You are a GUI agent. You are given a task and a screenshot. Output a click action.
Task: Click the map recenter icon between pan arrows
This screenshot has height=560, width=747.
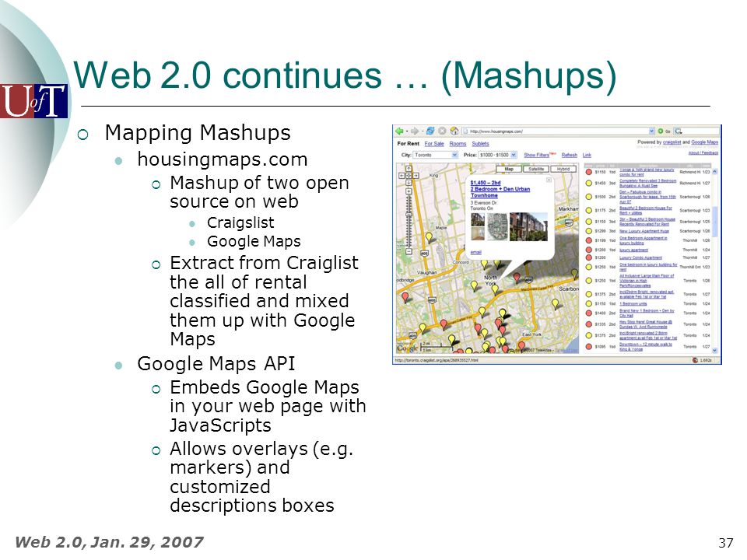click(x=409, y=176)
